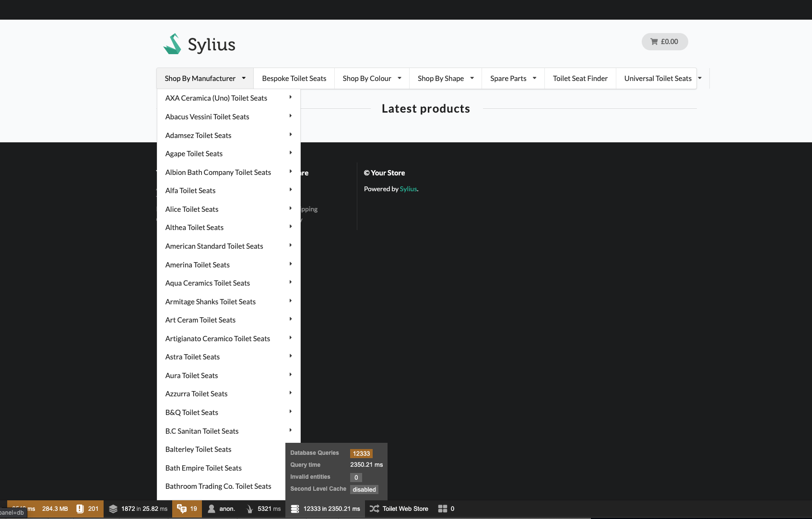Click the security icon next to anon.
Viewport: 812px width, 519px height.
coord(211,508)
